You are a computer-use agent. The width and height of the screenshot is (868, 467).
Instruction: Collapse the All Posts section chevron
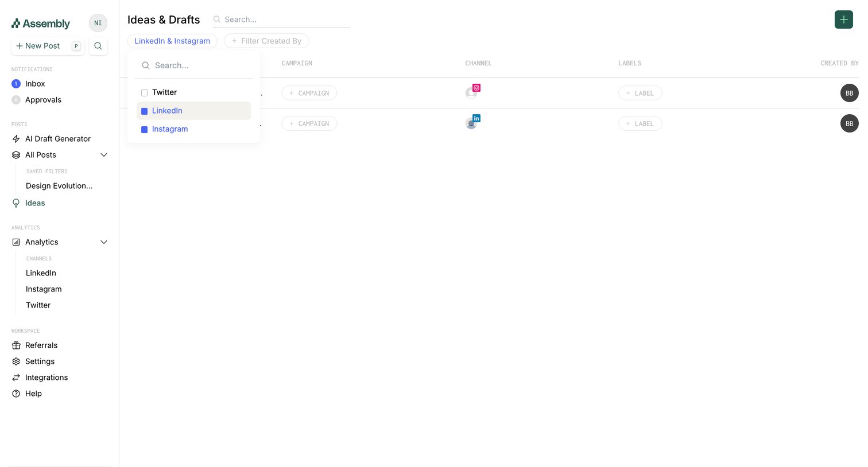tap(104, 155)
